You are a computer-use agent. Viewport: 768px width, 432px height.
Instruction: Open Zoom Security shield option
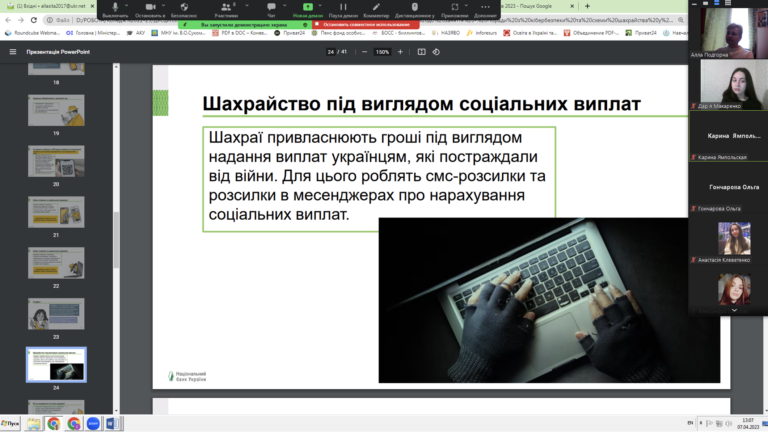tap(184, 9)
